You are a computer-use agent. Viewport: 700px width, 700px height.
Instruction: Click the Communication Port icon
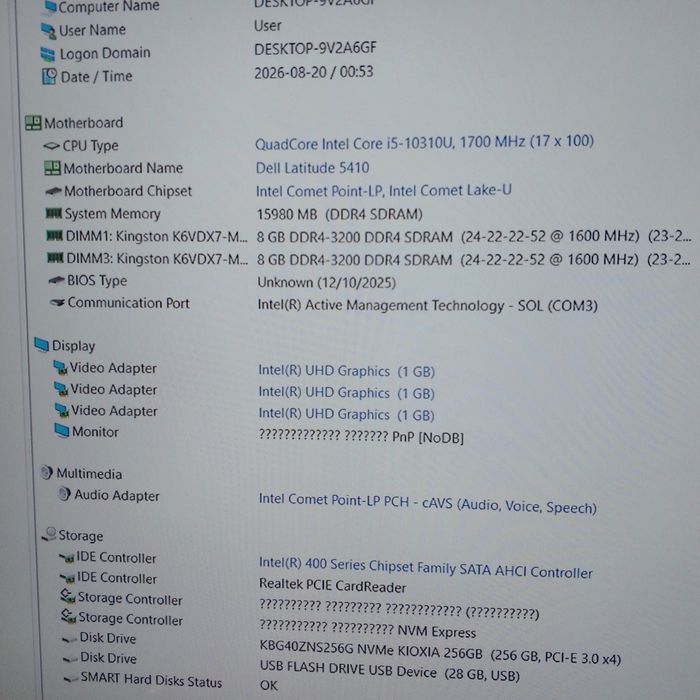[x=58, y=303]
